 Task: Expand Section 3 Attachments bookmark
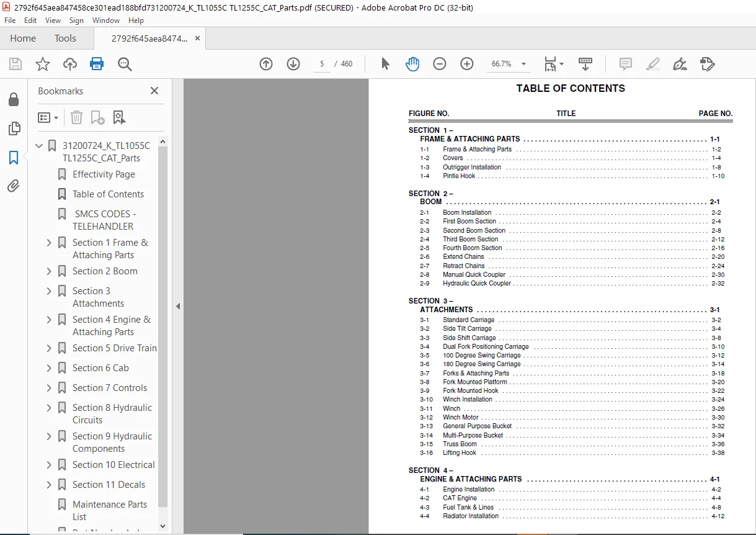tap(49, 291)
